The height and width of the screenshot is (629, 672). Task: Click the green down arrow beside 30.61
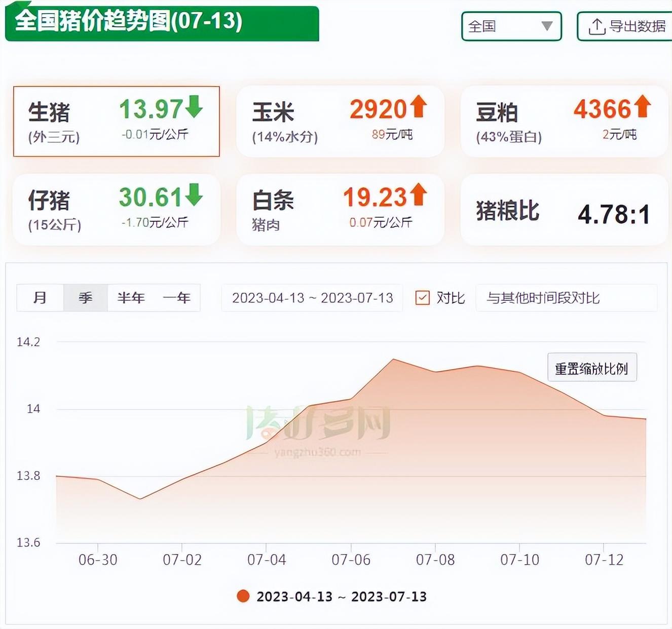pos(194,194)
